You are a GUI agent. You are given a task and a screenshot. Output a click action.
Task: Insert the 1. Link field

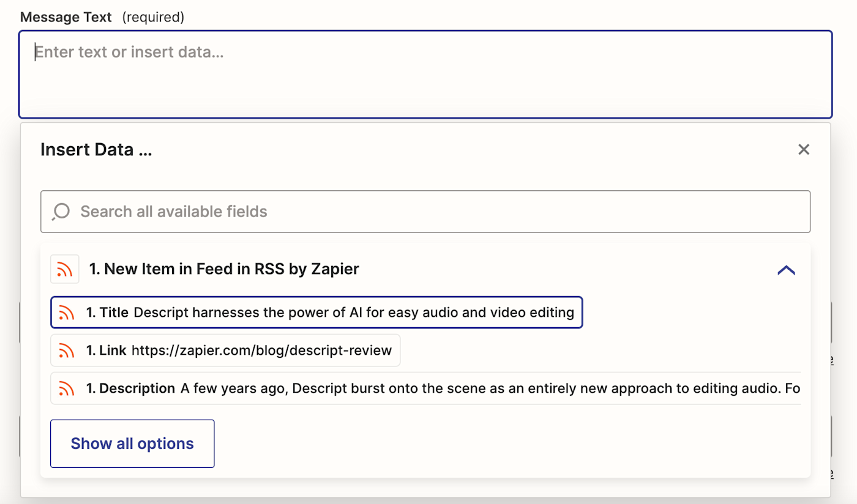[x=225, y=350]
